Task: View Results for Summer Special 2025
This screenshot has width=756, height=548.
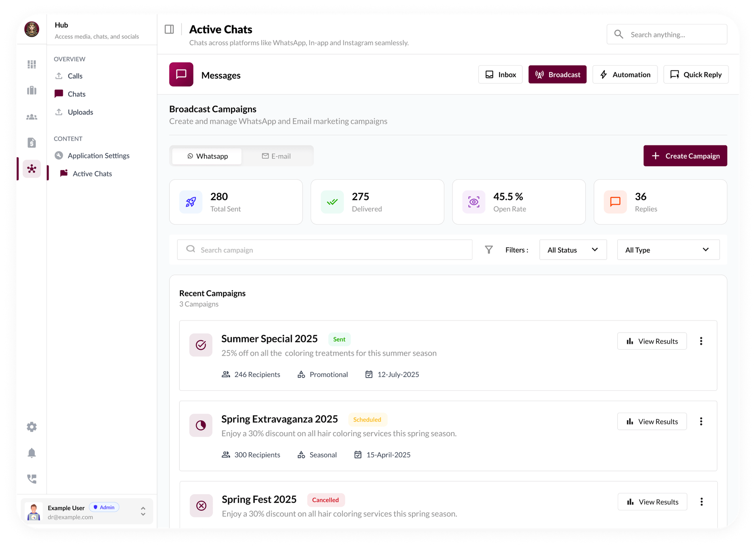Action: click(652, 341)
